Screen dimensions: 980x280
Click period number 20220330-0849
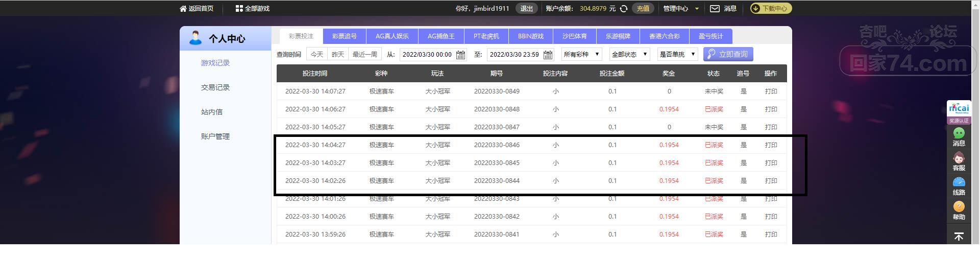(497, 91)
